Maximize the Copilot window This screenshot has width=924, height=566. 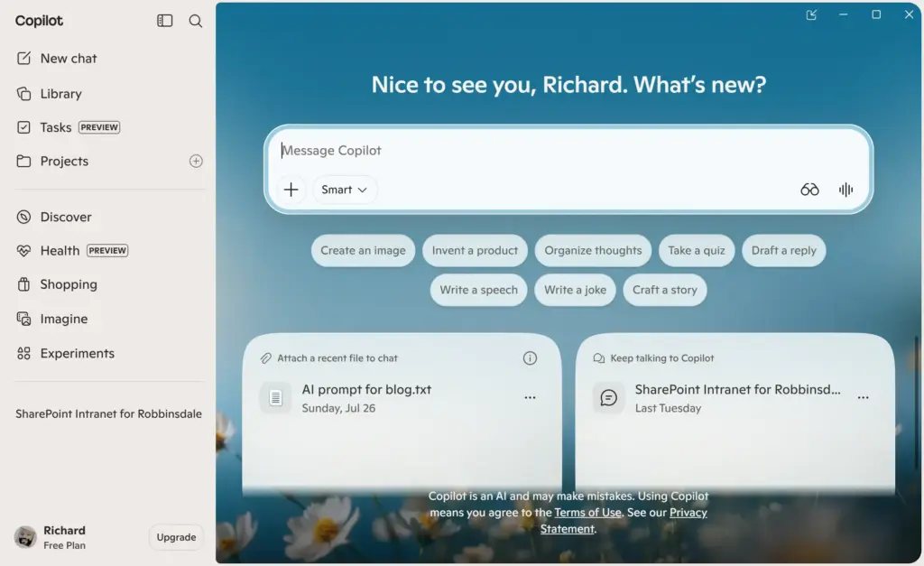[876, 14]
